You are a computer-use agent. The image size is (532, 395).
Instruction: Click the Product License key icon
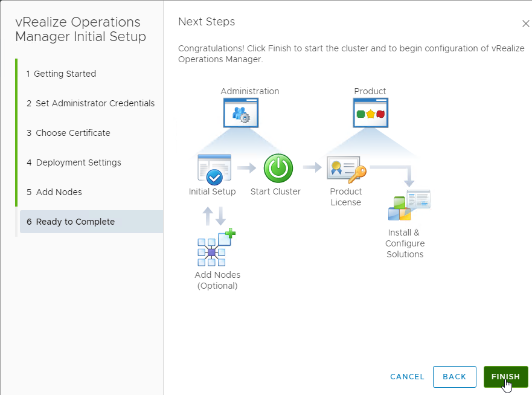coord(347,169)
